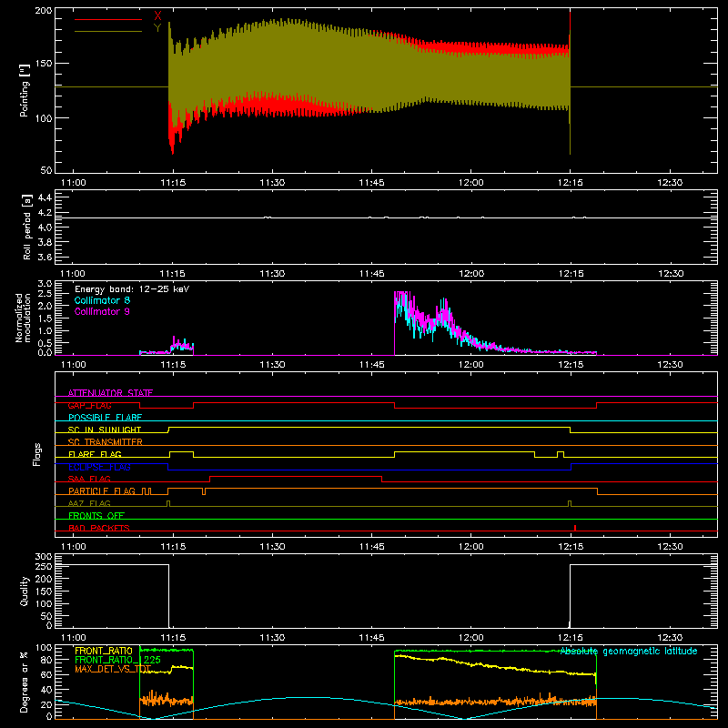The image size is (728, 728).
Task: Click the Flags axis title
Action: [x=37, y=454]
